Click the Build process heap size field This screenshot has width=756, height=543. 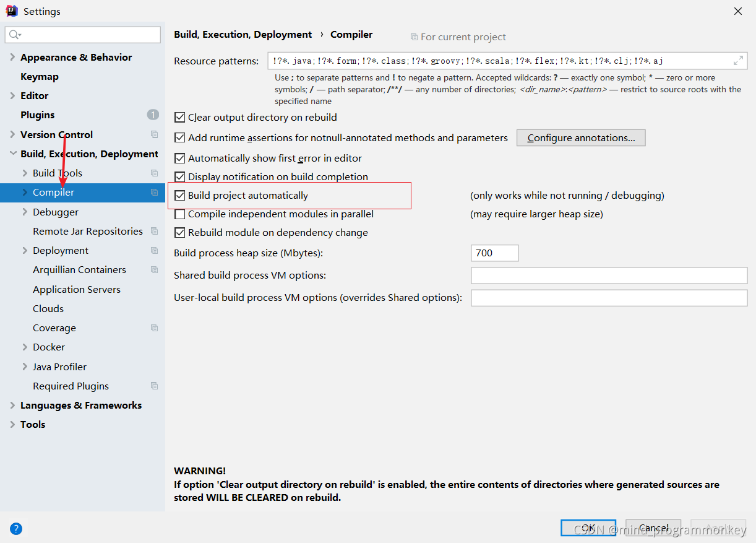(x=494, y=253)
